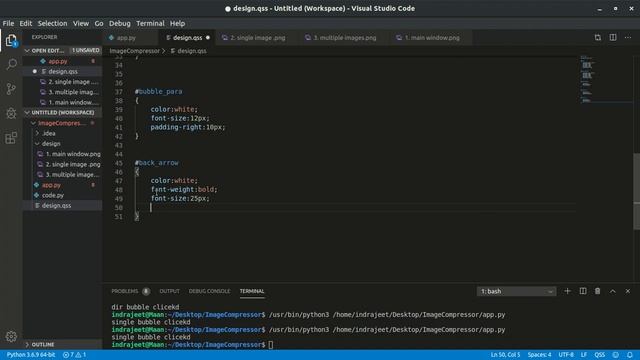The image size is (640, 360).
Task: Click the editor vertical scrollbar thumb
Action: [x=636, y=191]
